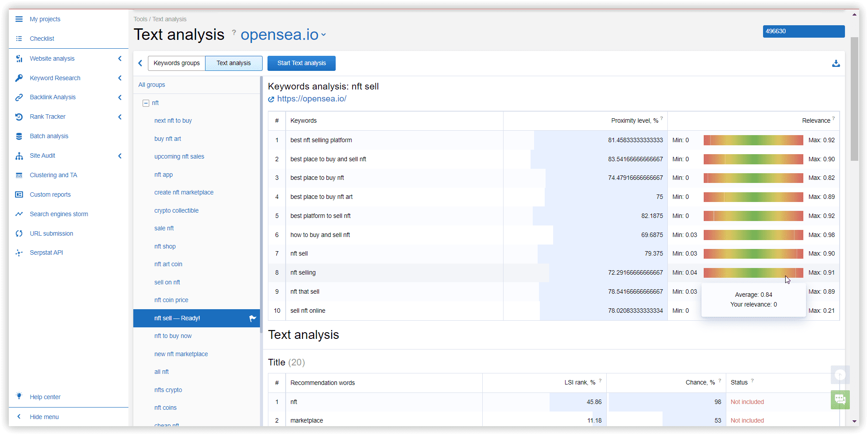Click the Keyword Research key icon

(19, 78)
